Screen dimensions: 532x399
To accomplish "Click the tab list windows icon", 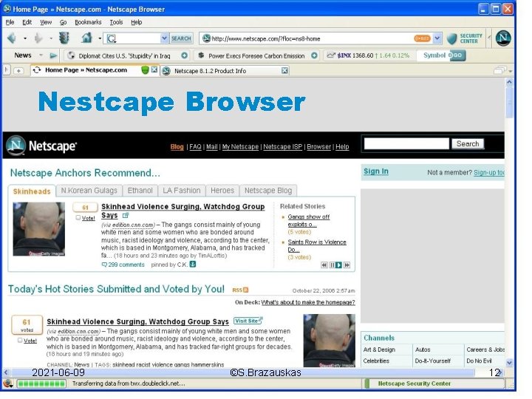I will pyautogui.click(x=499, y=70).
